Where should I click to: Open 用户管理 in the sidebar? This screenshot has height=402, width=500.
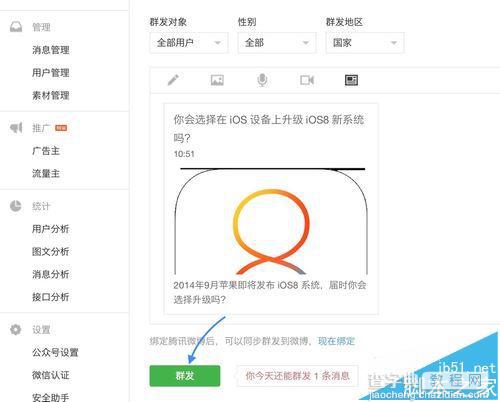point(51,73)
